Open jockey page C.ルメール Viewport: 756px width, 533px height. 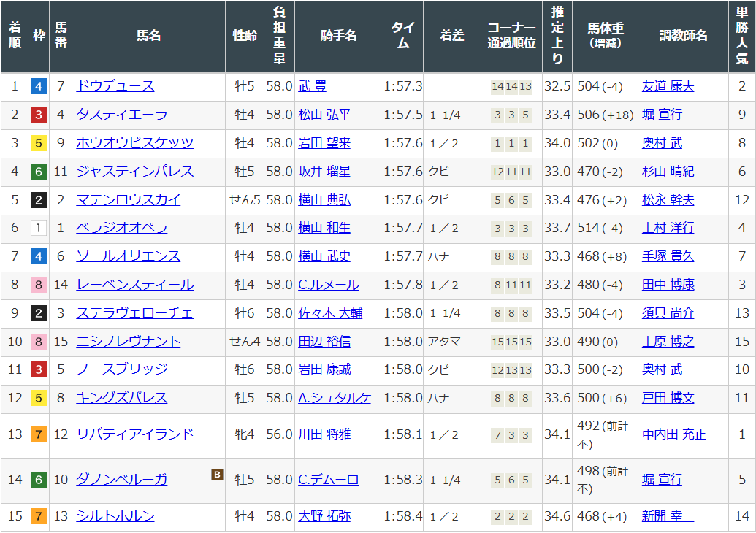click(x=329, y=285)
